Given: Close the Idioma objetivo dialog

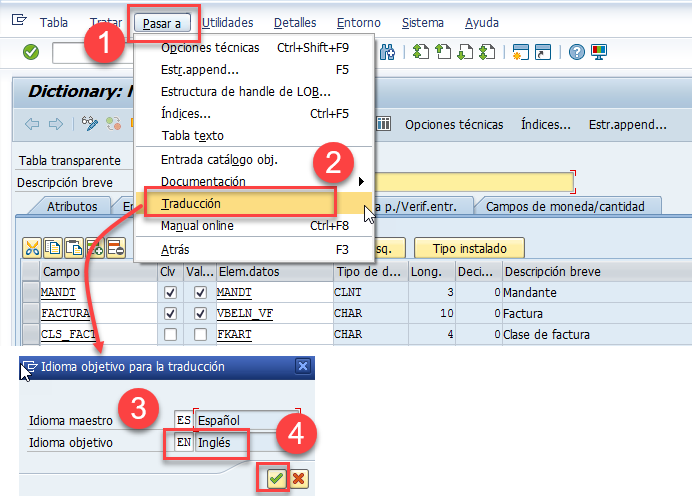Looking at the screenshot, I should pos(303,366).
